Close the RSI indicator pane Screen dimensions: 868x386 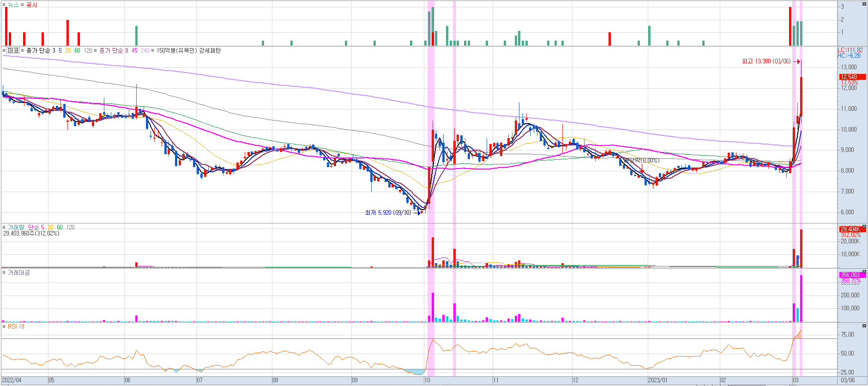pos(864,326)
